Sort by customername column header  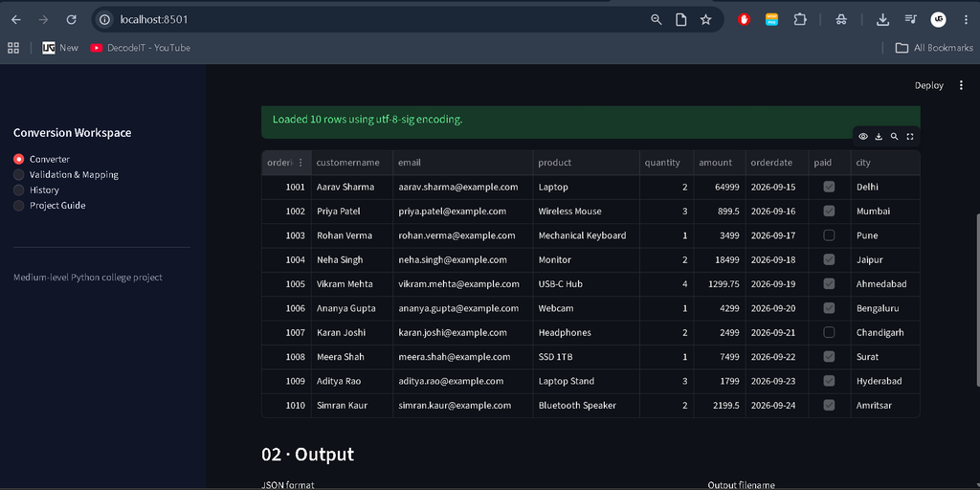coord(352,163)
